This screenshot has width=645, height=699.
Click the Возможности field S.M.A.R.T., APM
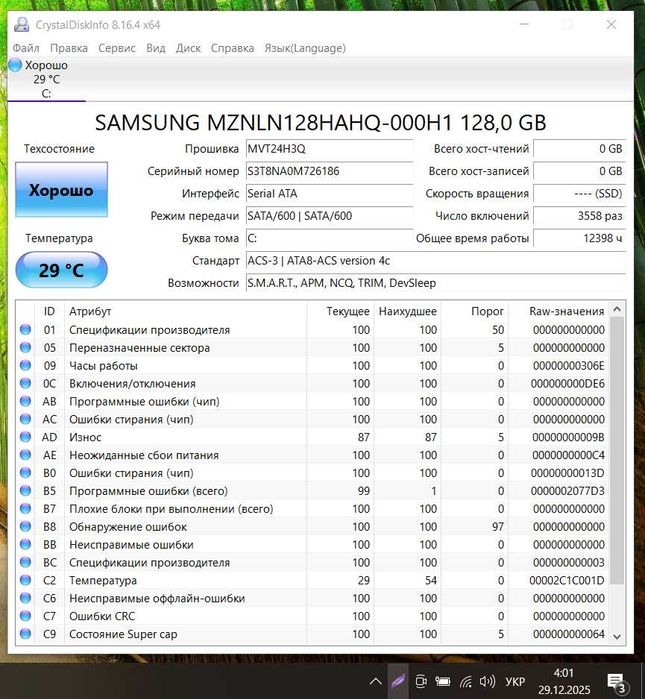coord(435,283)
